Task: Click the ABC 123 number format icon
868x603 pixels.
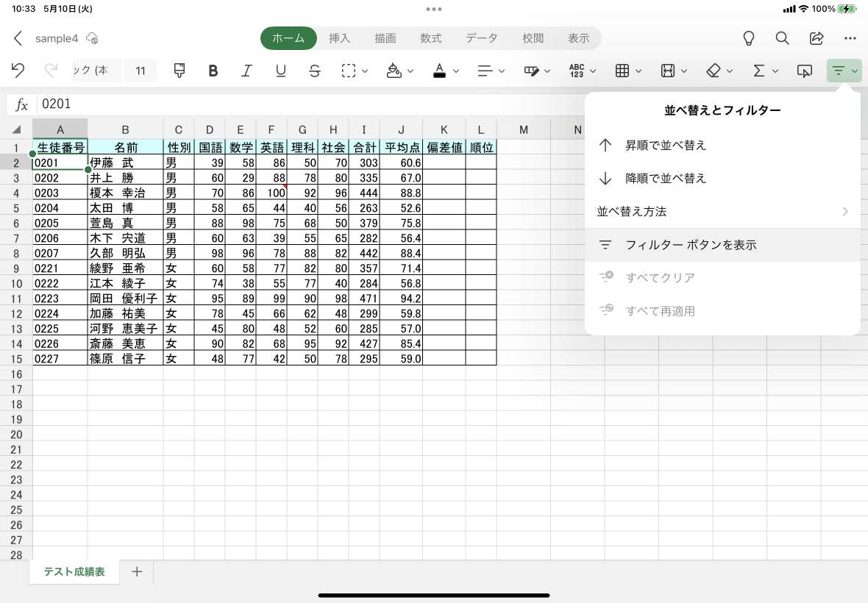Action: click(576, 71)
